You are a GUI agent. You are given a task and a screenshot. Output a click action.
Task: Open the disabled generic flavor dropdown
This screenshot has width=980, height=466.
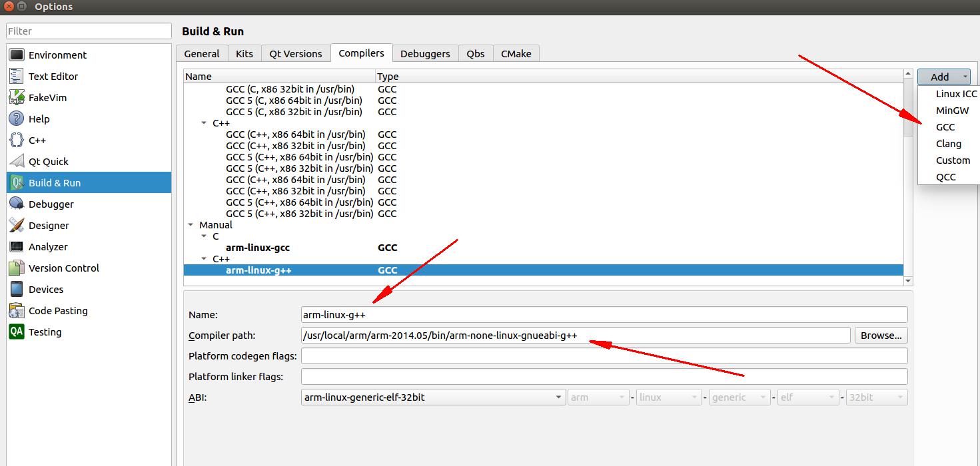[739, 397]
